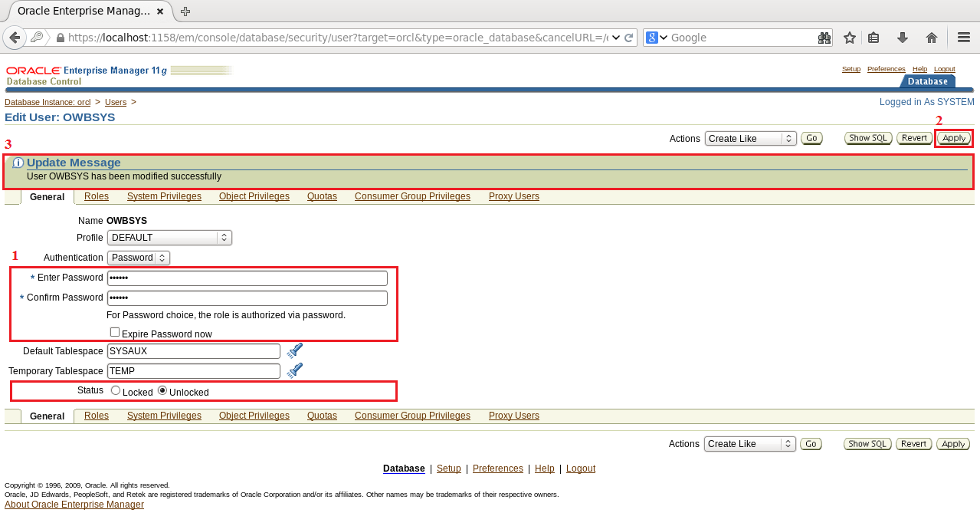Open the bottom Proxy Users tab
The image size is (980, 513).
pyautogui.click(x=514, y=416)
